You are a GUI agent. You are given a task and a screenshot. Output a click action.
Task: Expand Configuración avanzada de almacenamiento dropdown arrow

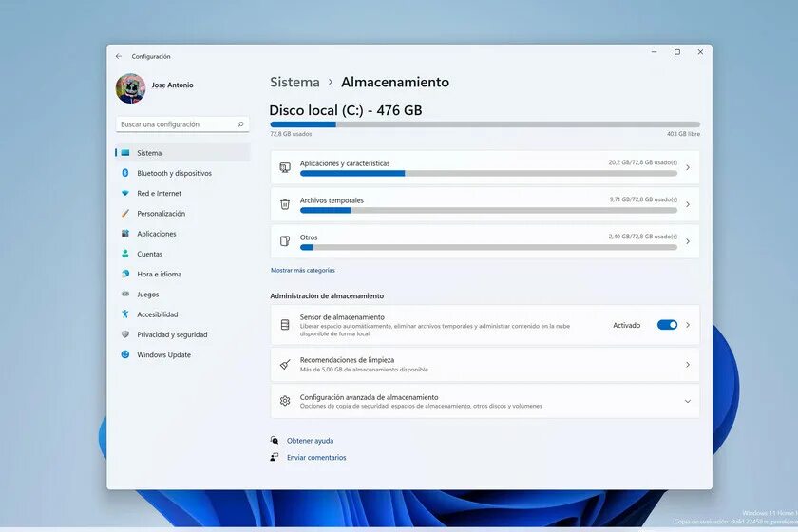point(688,401)
